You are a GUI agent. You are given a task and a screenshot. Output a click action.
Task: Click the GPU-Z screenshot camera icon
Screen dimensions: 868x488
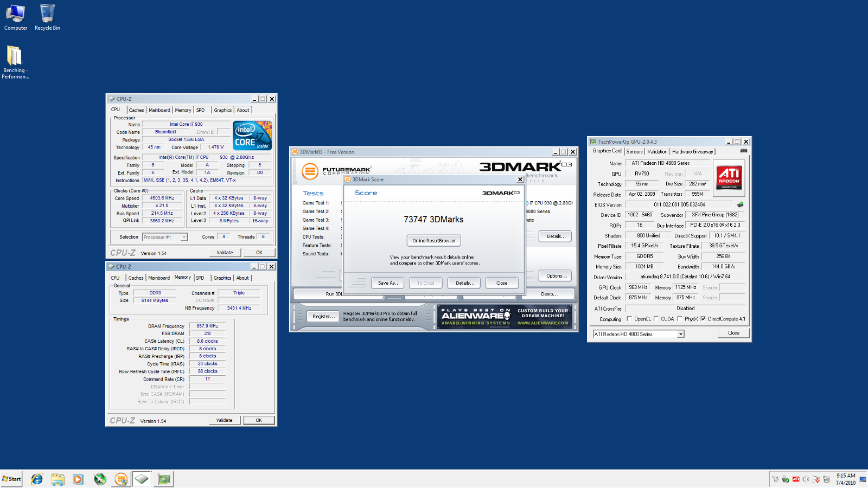click(x=744, y=151)
